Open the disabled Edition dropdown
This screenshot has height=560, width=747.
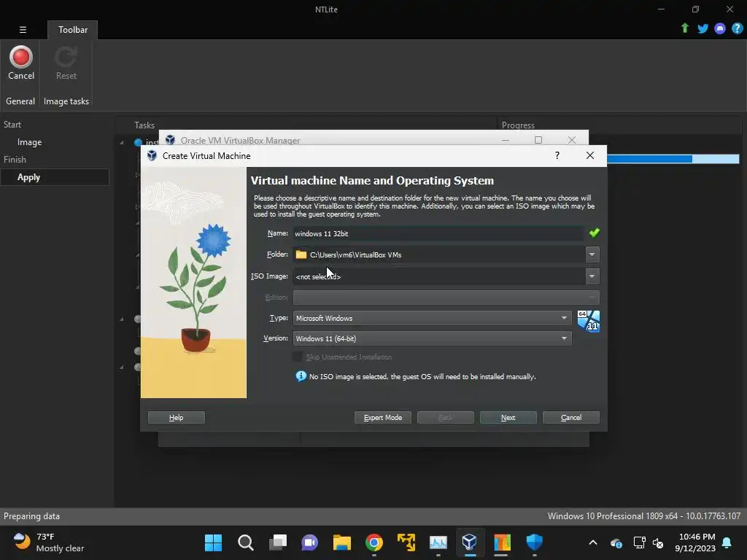click(x=446, y=297)
